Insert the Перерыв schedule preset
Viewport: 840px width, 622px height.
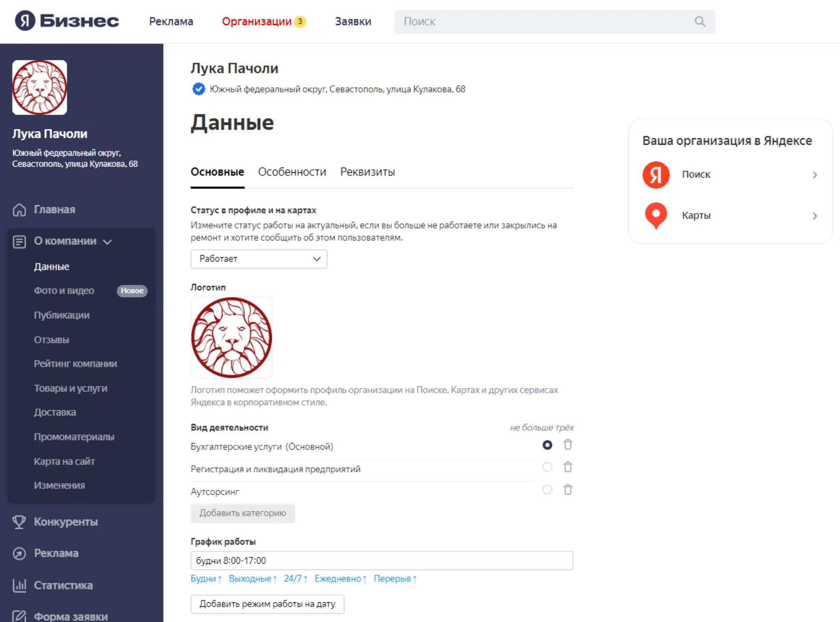pos(395,579)
